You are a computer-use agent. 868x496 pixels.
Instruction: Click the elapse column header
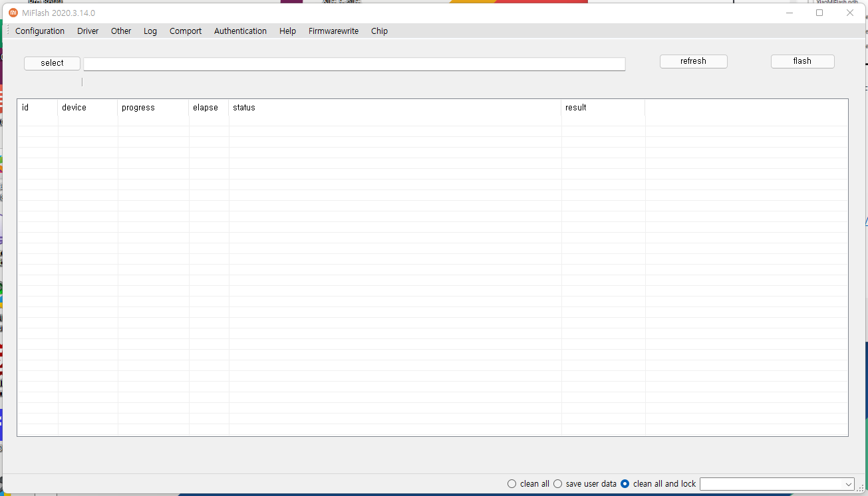[x=209, y=108]
